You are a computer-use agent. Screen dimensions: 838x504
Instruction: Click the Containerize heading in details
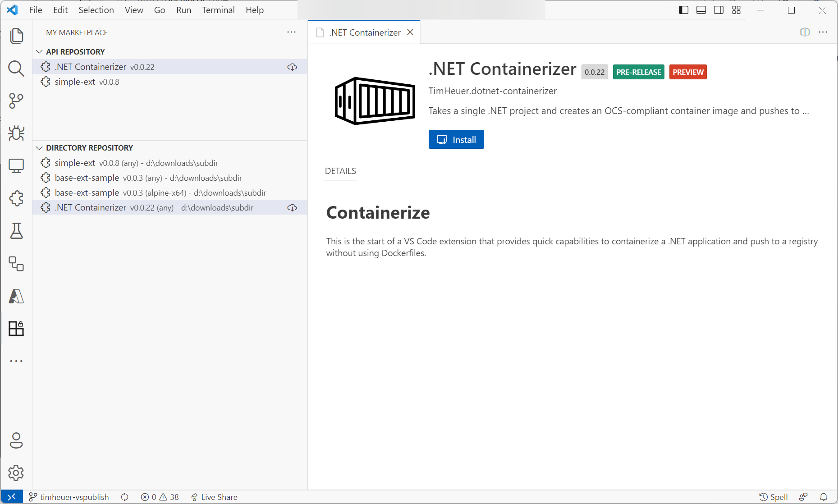click(378, 213)
